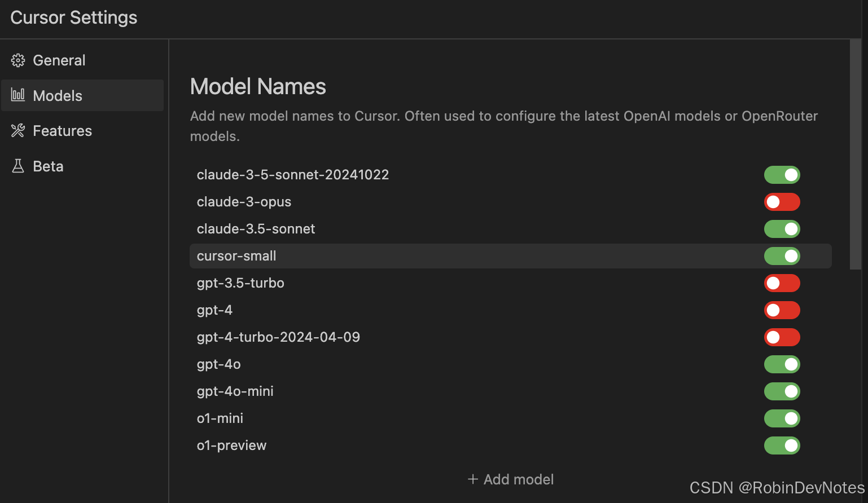Click the General gear icon
The height and width of the screenshot is (503, 868).
point(18,60)
